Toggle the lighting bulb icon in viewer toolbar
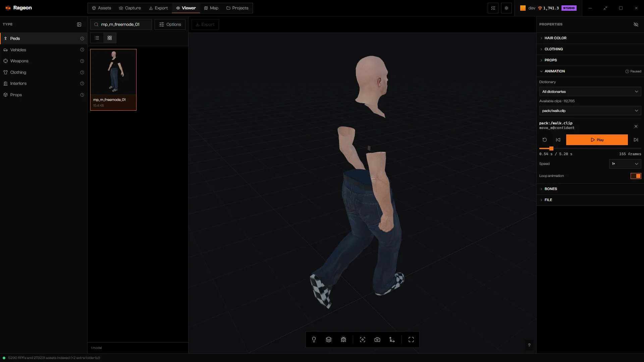 click(314, 340)
